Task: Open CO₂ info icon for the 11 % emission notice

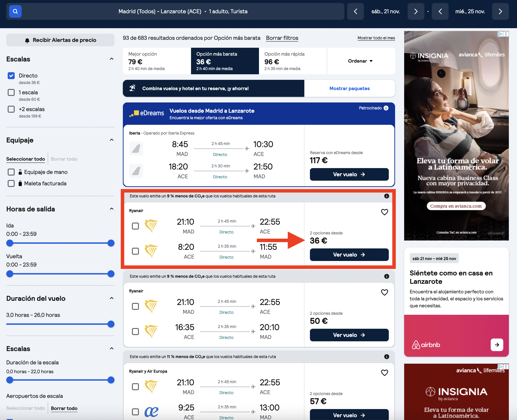Action: pos(386,357)
